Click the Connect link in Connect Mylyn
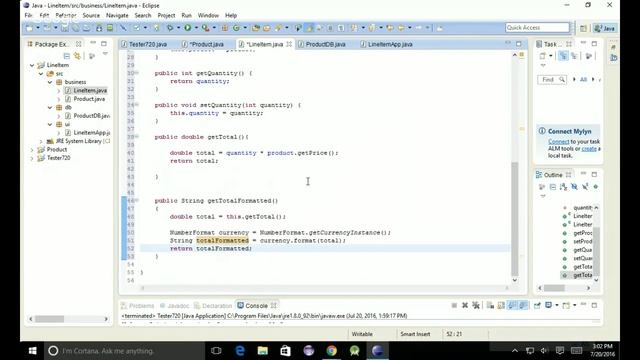The image size is (640, 360). (x=558, y=142)
